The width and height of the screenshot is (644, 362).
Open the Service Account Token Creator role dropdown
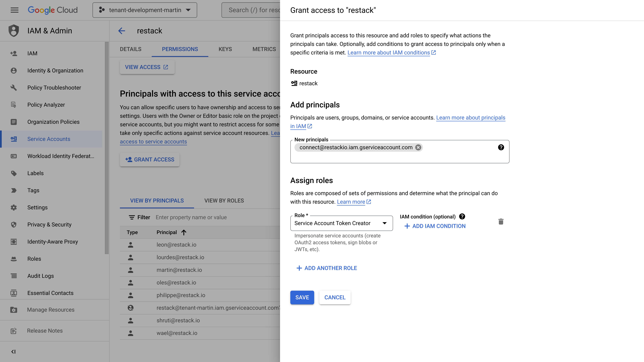click(x=385, y=223)
